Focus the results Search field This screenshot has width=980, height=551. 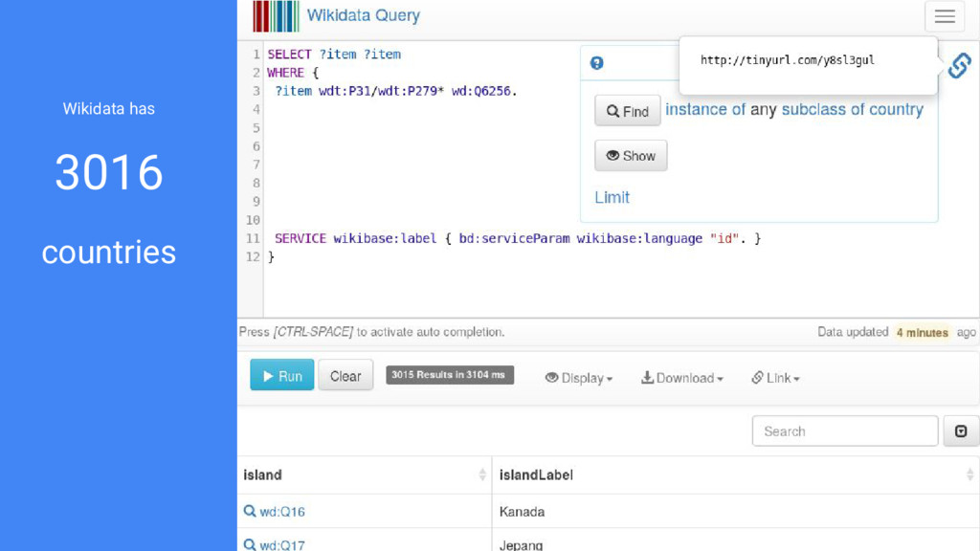845,431
